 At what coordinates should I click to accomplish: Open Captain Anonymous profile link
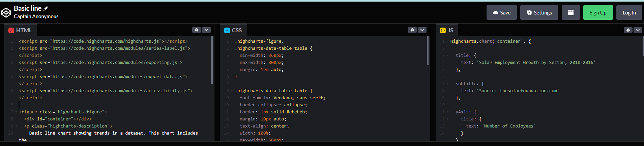click(36, 16)
